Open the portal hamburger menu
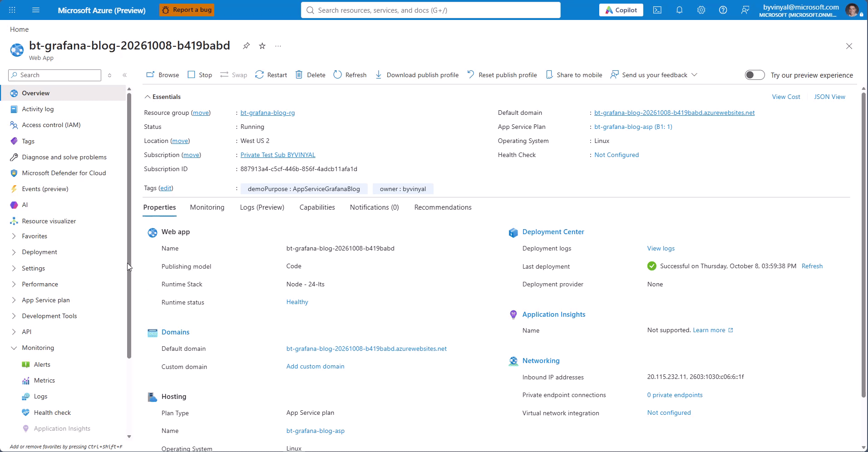This screenshot has width=868, height=452. tap(36, 10)
